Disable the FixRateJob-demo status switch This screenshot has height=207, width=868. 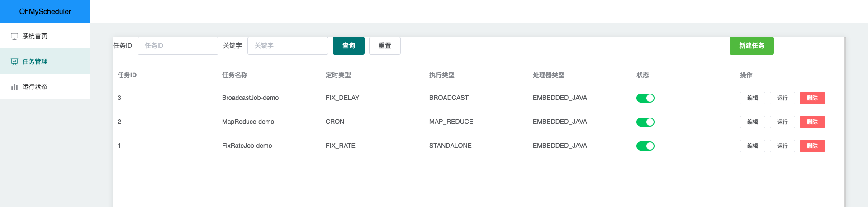click(645, 146)
